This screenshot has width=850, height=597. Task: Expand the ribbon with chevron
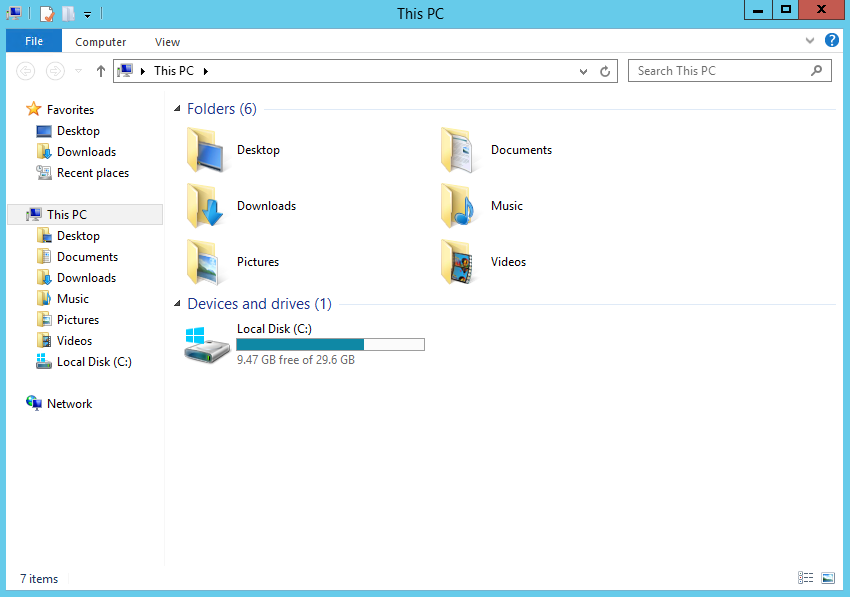coord(809,41)
